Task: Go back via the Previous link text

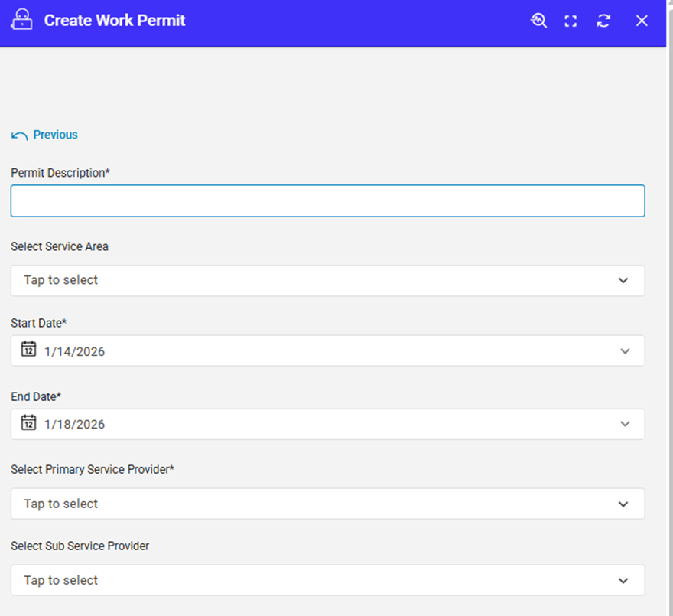Action: click(x=55, y=135)
